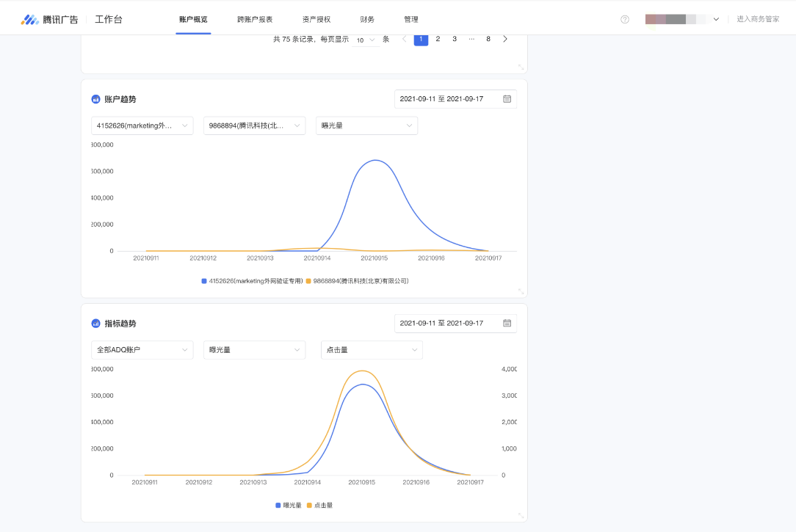Open calendar icon in 账户趋势 date range
Screen dimensions: 796x532
click(x=507, y=99)
